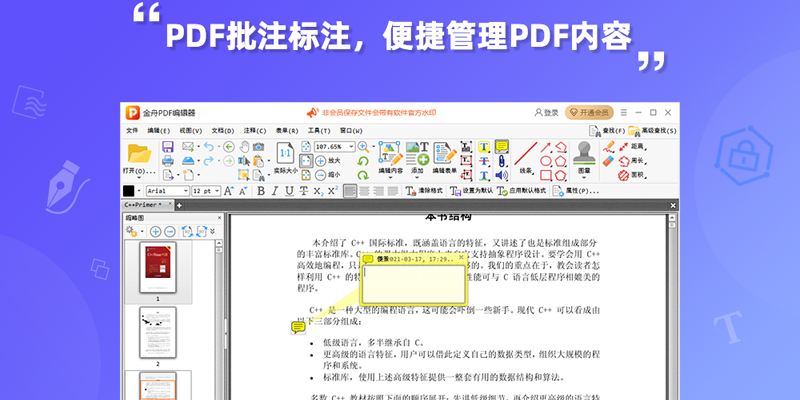Toggle underline text formatting
Image resolution: width=800 pixels, height=400 pixels.
[x=289, y=191]
